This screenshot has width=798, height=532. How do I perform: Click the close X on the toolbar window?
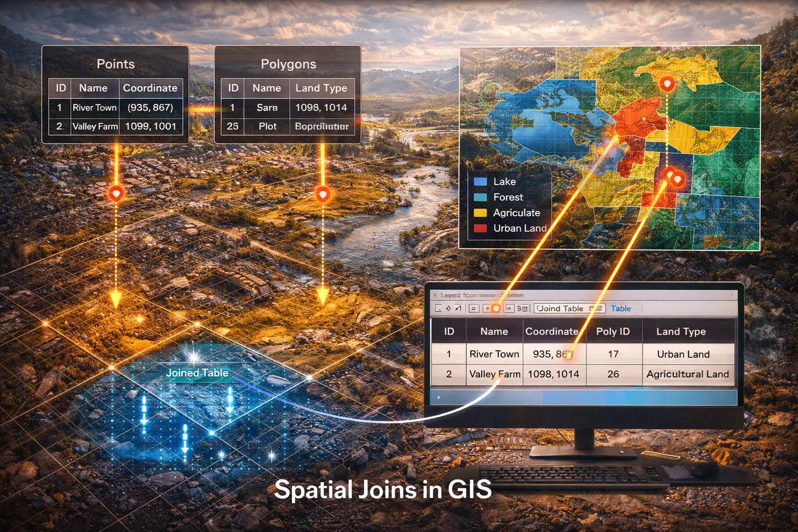[436, 295]
